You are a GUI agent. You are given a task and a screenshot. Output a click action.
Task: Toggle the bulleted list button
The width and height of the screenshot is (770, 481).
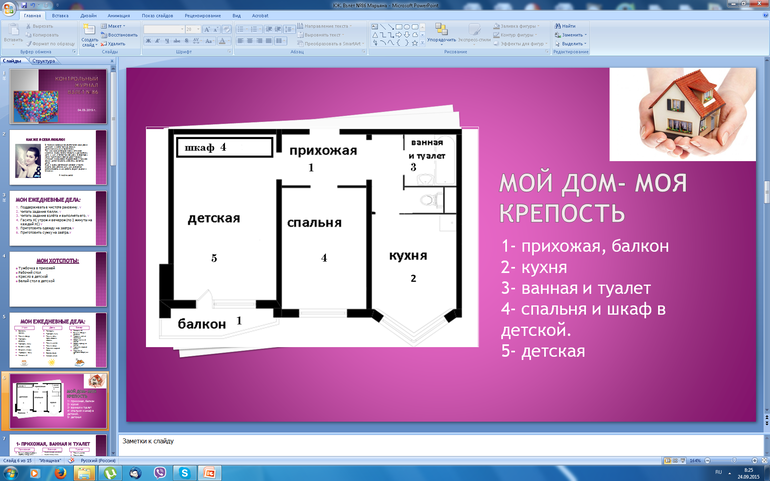tap(240, 27)
